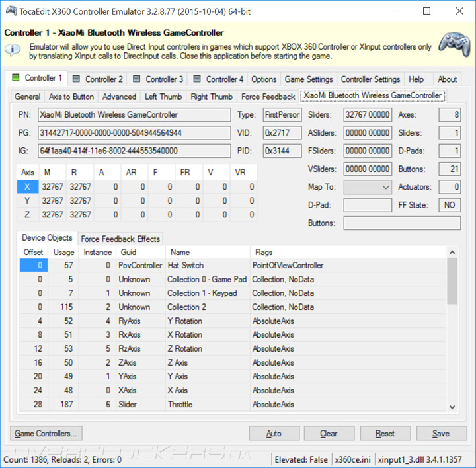The width and height of the screenshot is (476, 468).
Task: Click x360ce.ini in the status bar
Action: (x=353, y=460)
